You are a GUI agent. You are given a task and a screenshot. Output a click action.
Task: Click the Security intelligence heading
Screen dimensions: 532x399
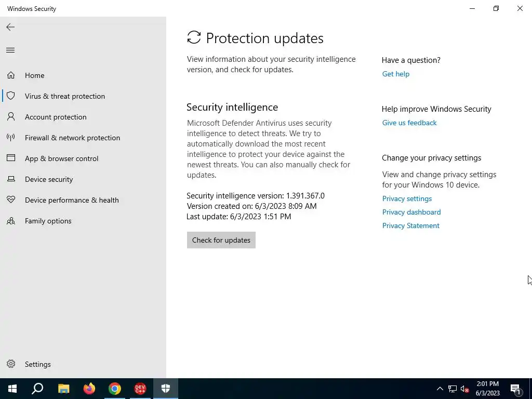click(232, 107)
